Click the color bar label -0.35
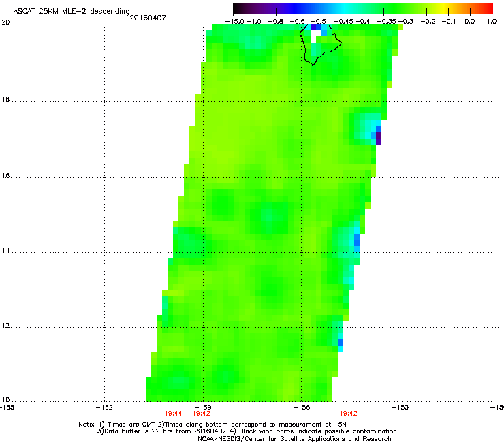This screenshot has width=504, height=443. [387, 22]
